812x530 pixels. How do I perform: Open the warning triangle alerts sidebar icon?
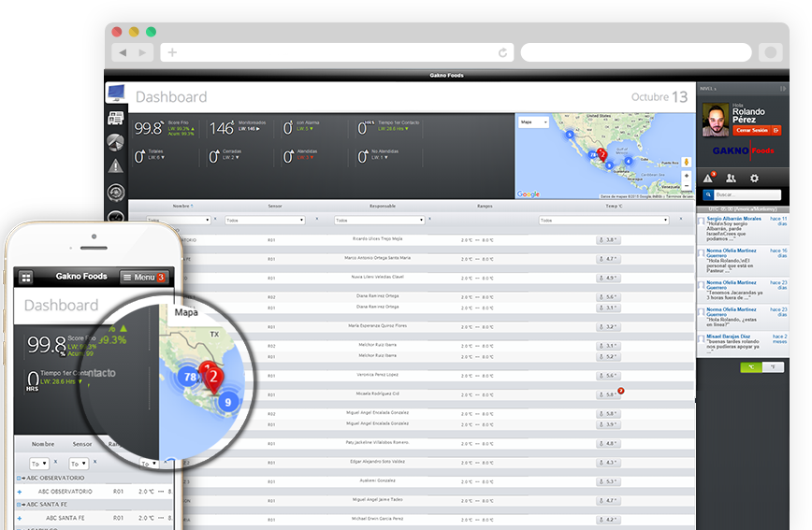click(x=115, y=166)
